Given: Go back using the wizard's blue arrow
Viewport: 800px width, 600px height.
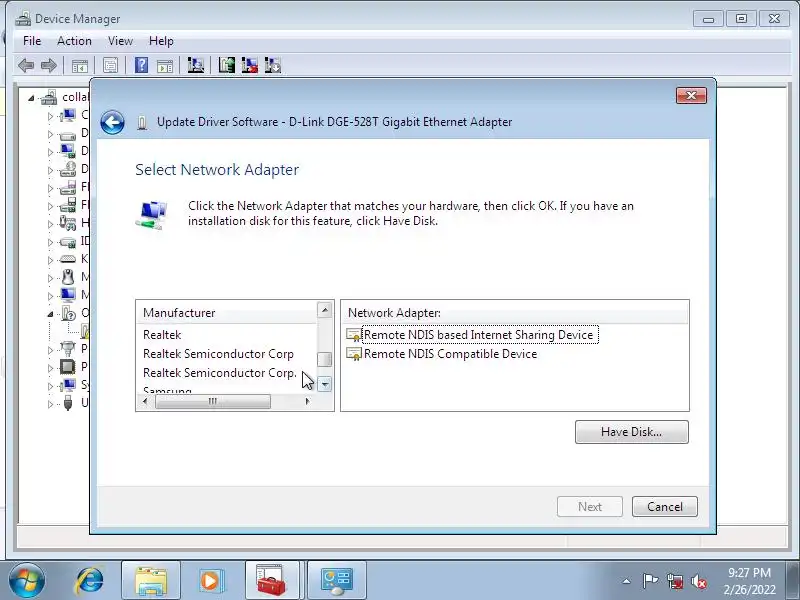Looking at the screenshot, I should click(112, 122).
